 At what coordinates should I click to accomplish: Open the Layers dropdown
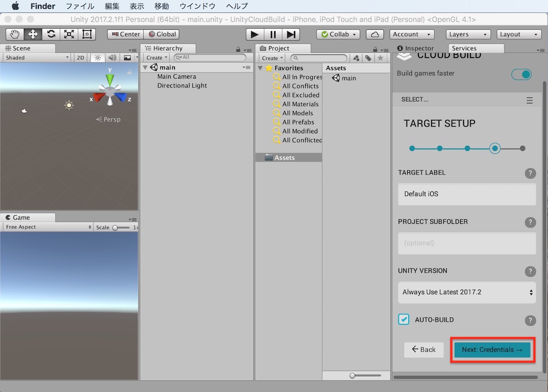[x=468, y=34]
